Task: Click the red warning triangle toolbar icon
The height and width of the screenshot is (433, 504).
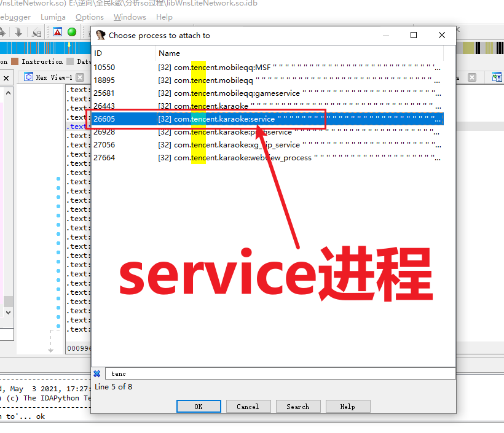Action: pos(58,32)
